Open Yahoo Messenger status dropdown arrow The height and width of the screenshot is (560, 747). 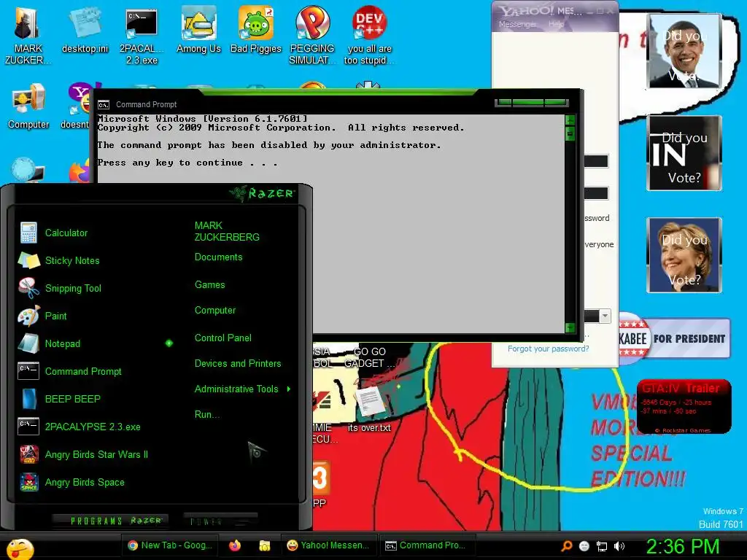click(x=605, y=316)
